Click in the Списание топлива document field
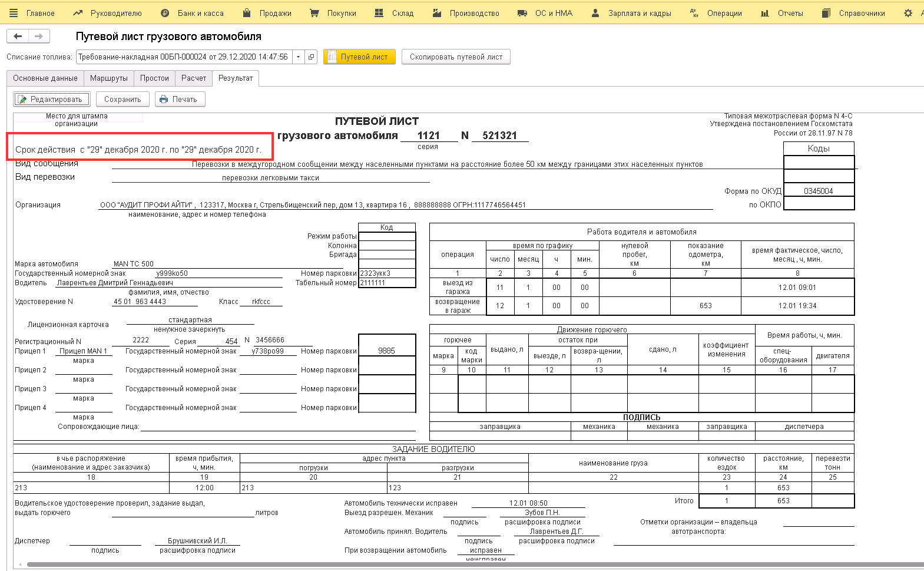 click(184, 57)
